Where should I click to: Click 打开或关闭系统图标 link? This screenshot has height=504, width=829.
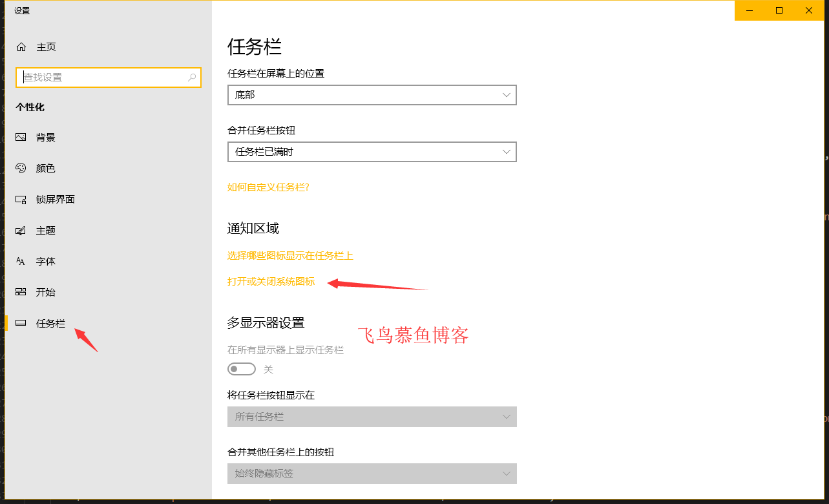[270, 282]
